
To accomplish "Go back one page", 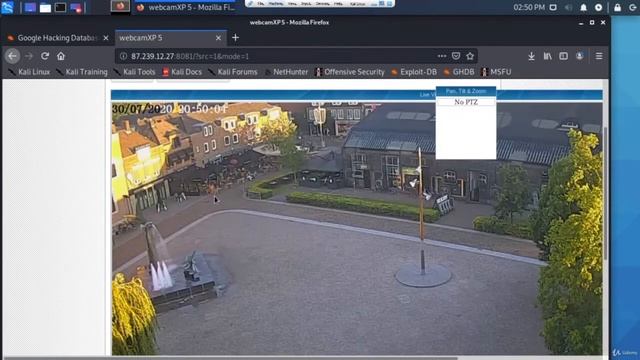I will click(x=13, y=56).
